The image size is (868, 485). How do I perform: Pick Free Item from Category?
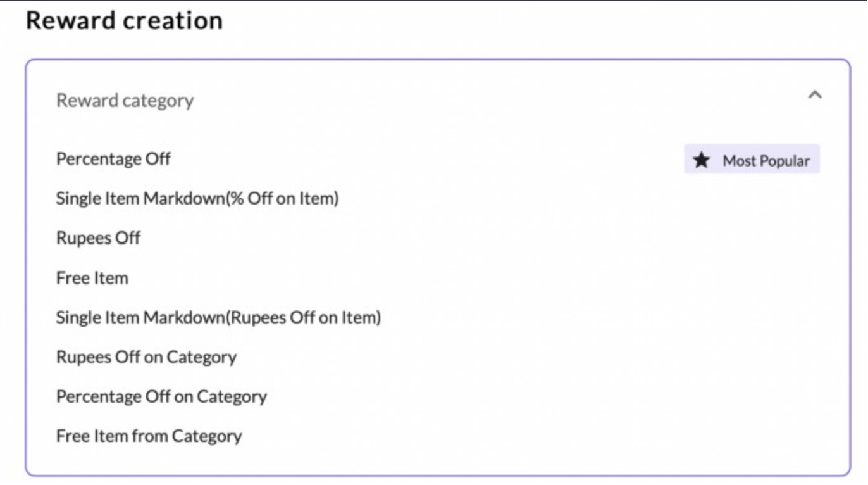pyautogui.click(x=149, y=436)
